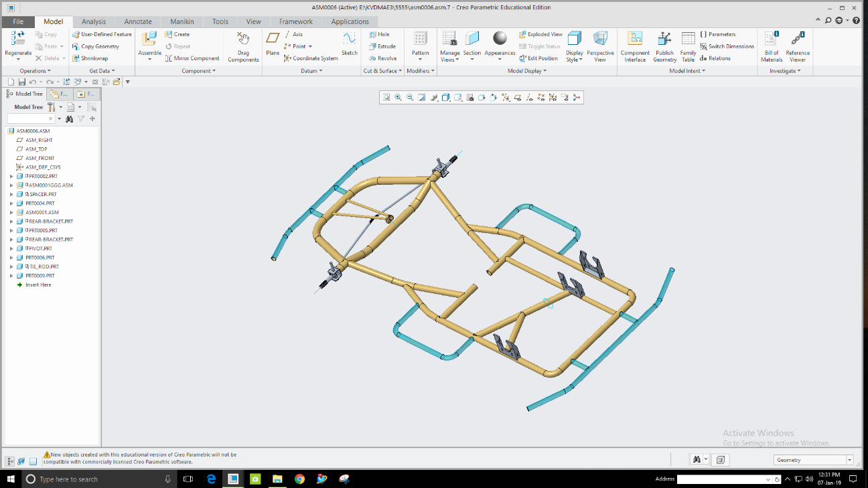Click Copy Geometry button

point(95,46)
